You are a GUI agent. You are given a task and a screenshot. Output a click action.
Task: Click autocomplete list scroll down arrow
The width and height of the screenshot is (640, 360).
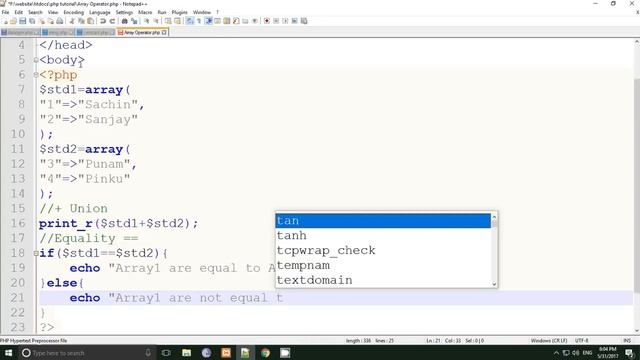tap(494, 284)
